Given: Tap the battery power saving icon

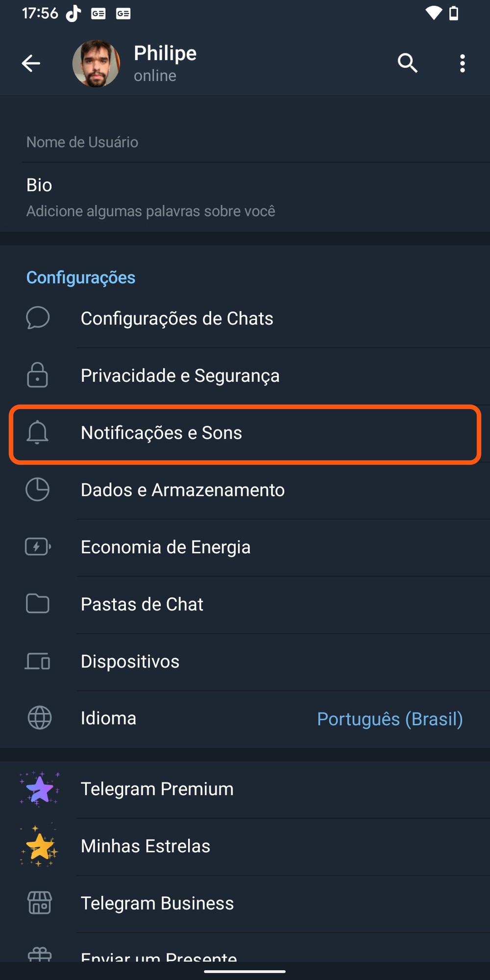Looking at the screenshot, I should (x=38, y=547).
